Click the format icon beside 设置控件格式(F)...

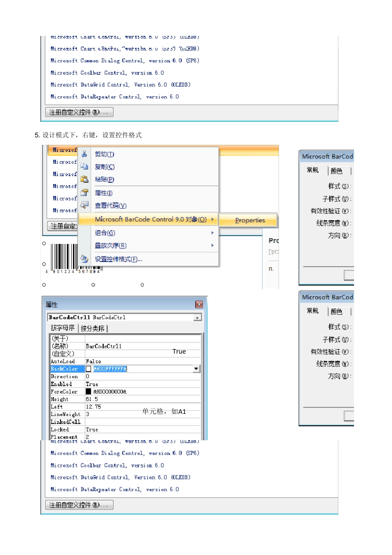pyautogui.click(x=84, y=259)
